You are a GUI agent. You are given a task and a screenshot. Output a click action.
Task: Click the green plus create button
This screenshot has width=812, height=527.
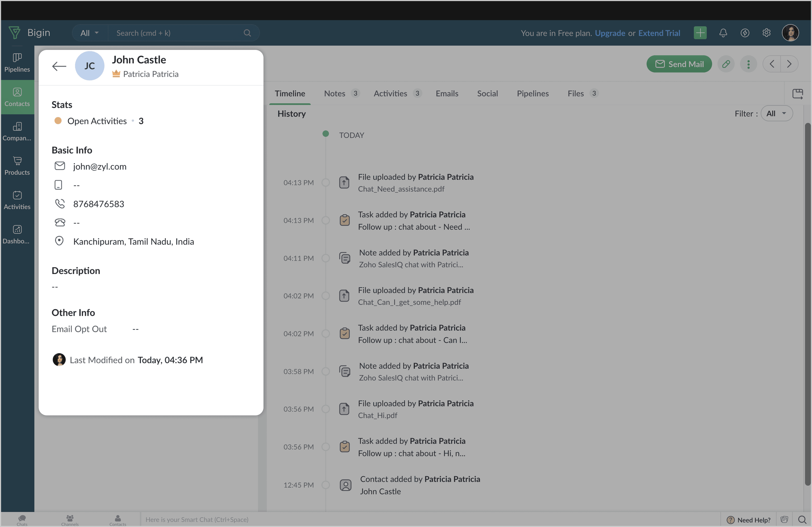[x=700, y=33]
